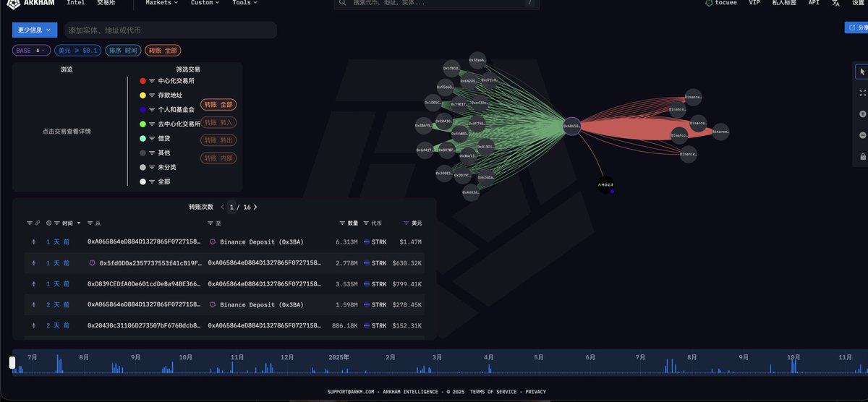Select the pointer cursor graph tool

coord(862,72)
